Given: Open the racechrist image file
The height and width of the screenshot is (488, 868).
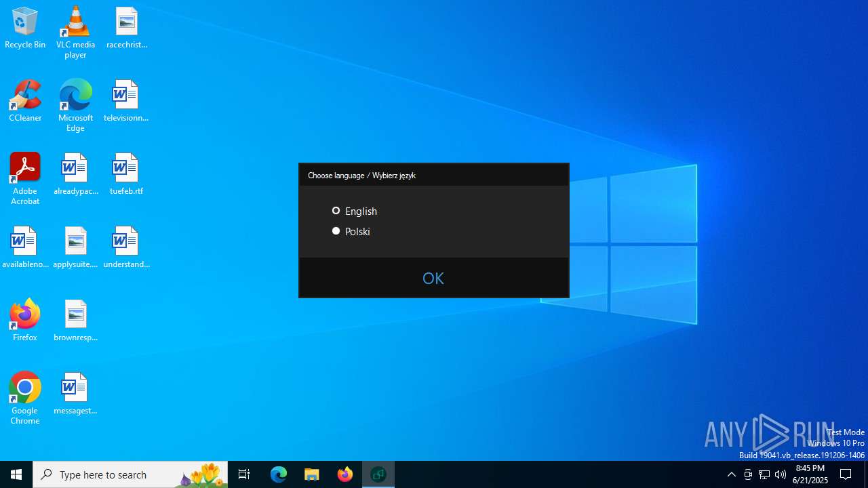Looking at the screenshot, I should pyautogui.click(x=126, y=28).
